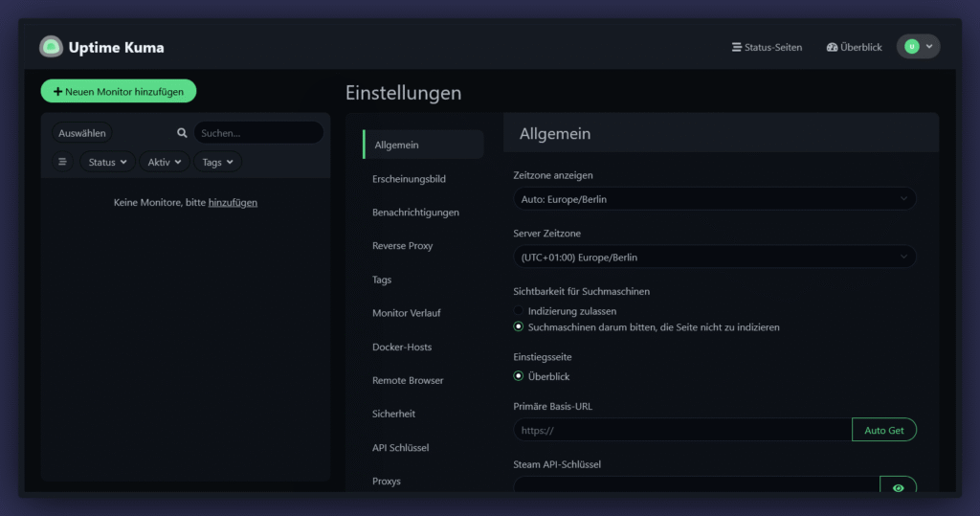Open Status-Seiten from the top bar
Screen dimensions: 980x516
(x=767, y=47)
